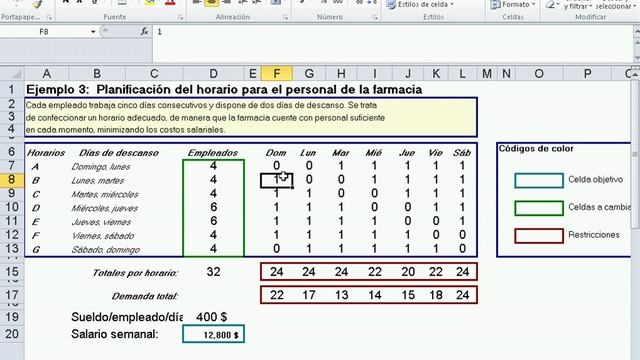640x360 pixels.
Task: Click the worksheet vertical scrollbar up arrow
Action: pyautogui.click(x=636, y=74)
